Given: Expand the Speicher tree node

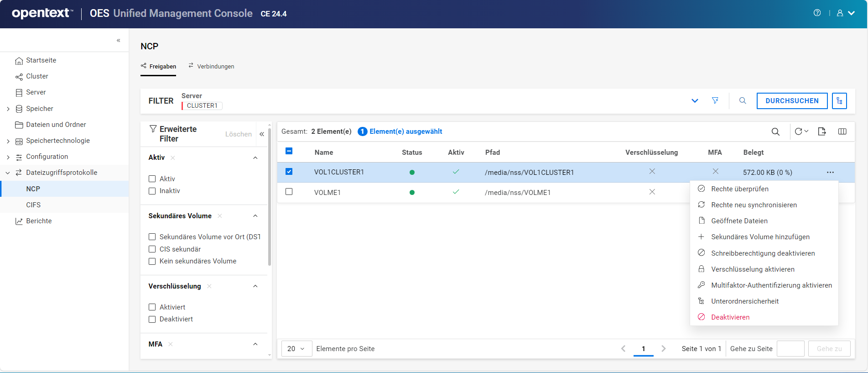Looking at the screenshot, I should (x=8, y=109).
